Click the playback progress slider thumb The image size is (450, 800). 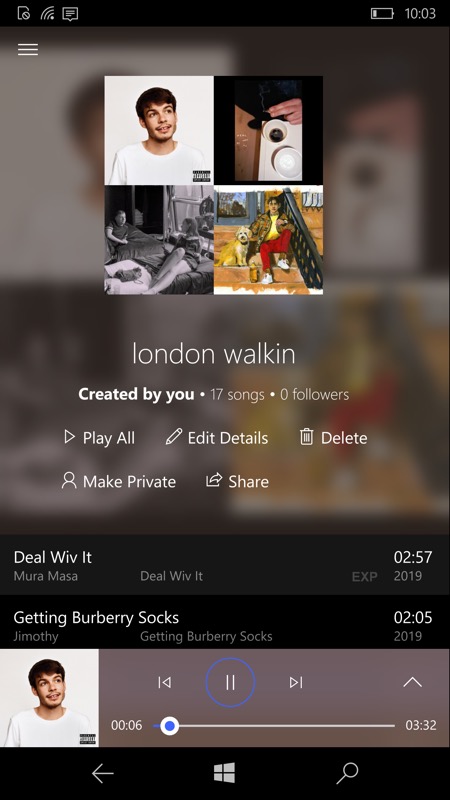pyautogui.click(x=169, y=726)
